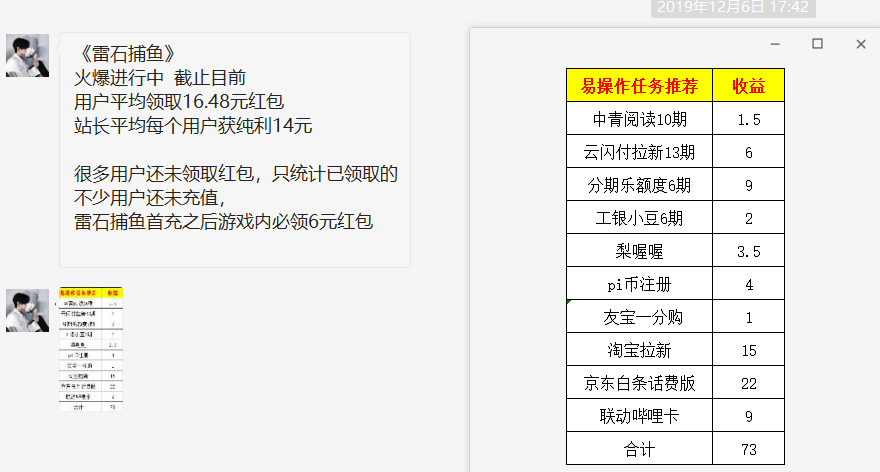Click the 中青阅读10期 table cell

[x=639, y=118]
